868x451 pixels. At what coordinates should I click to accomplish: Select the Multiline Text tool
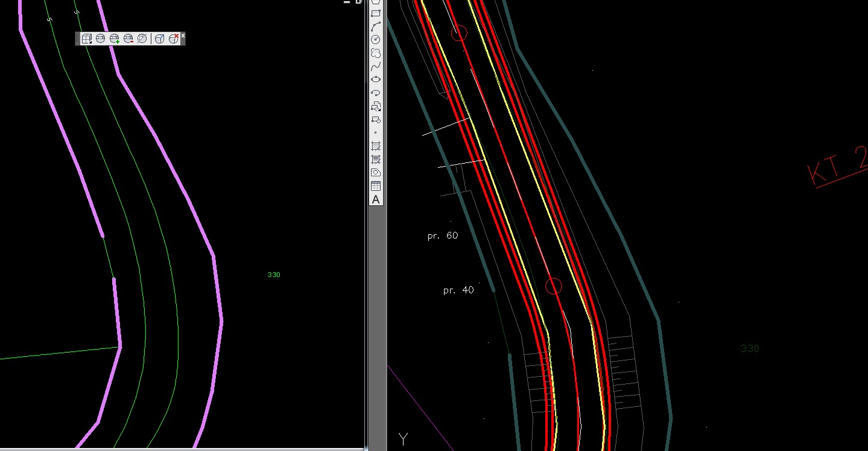point(376,199)
